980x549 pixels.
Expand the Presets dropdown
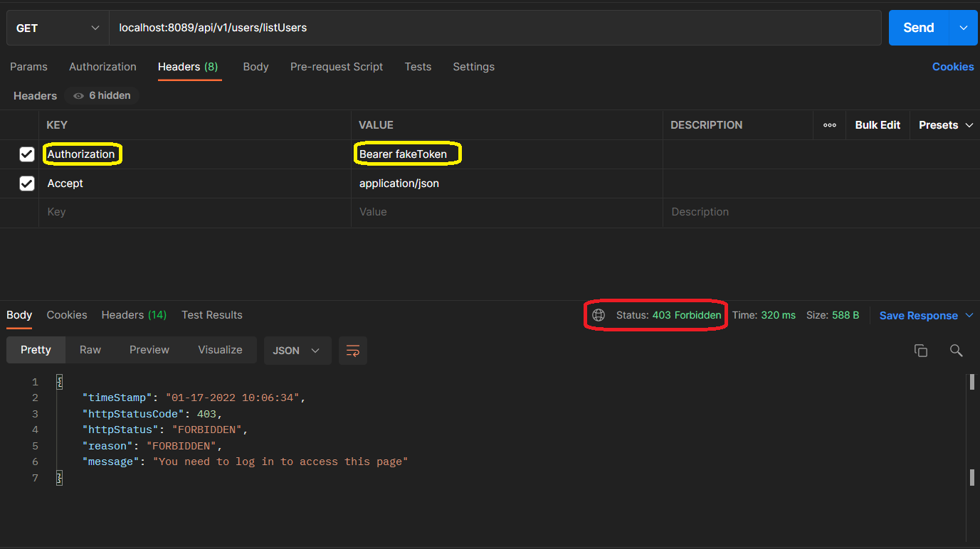(x=946, y=125)
